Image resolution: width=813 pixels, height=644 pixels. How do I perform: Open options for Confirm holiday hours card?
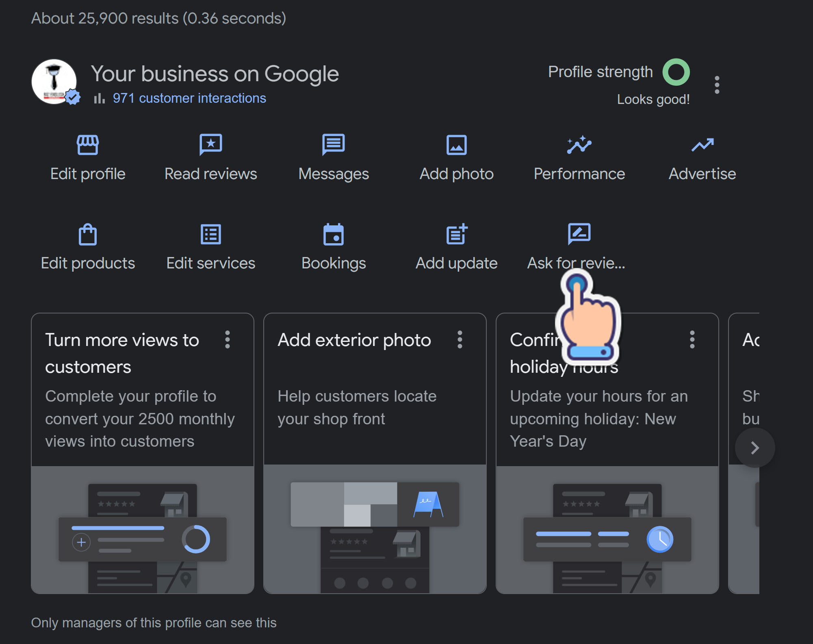click(x=692, y=339)
